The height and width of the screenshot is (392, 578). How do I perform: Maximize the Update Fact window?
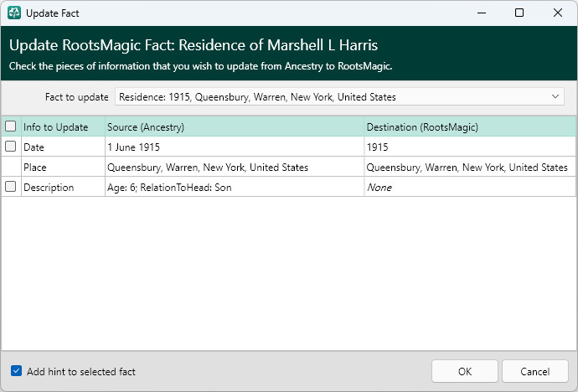519,13
